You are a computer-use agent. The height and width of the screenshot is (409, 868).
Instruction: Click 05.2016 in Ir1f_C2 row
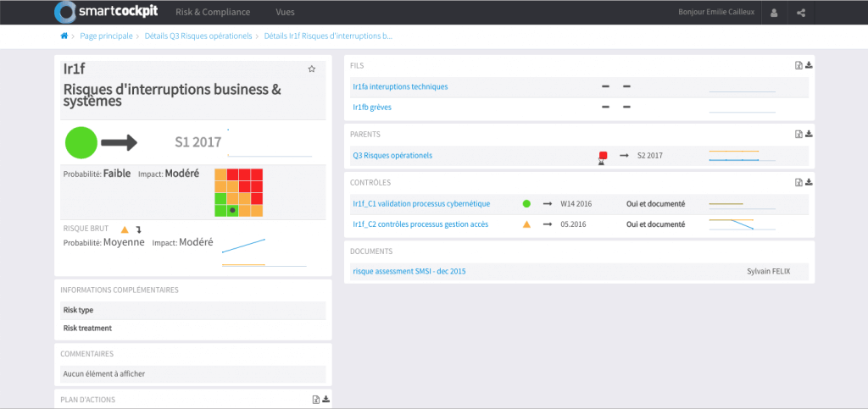[573, 224]
